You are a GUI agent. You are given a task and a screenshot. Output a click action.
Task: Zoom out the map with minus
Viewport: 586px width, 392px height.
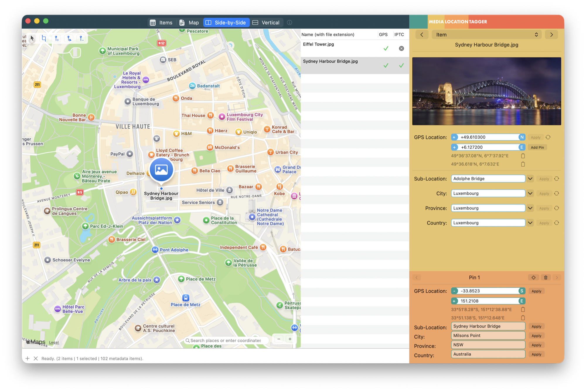point(279,339)
